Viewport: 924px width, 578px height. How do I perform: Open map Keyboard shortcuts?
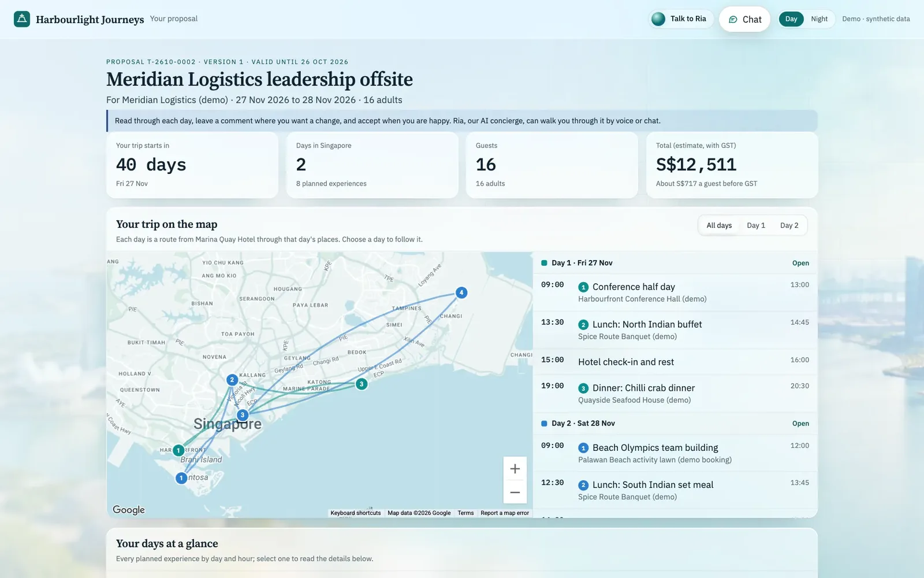click(356, 513)
